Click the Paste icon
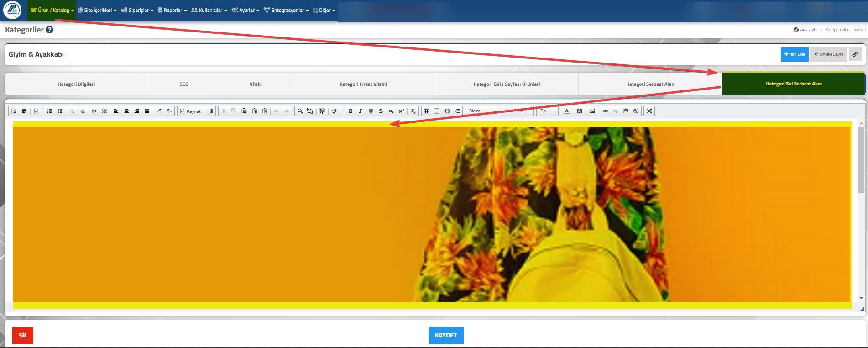Viewport: 868px width, 348px height. [x=244, y=111]
